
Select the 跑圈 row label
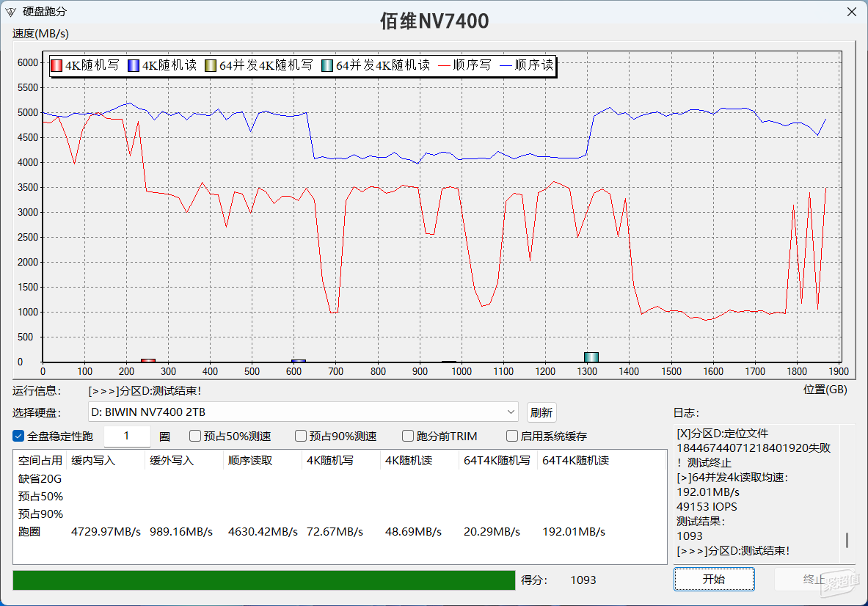click(x=29, y=532)
